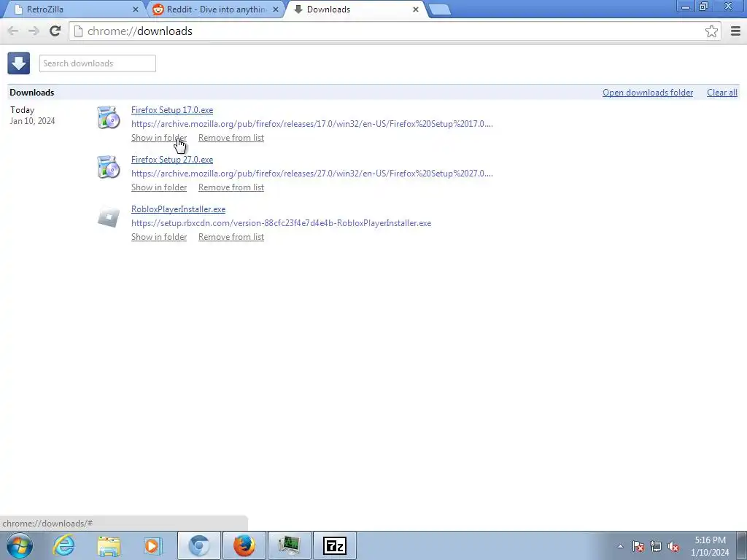This screenshot has width=747, height=560.
Task: Click the "Today" date label
Action: point(23,110)
